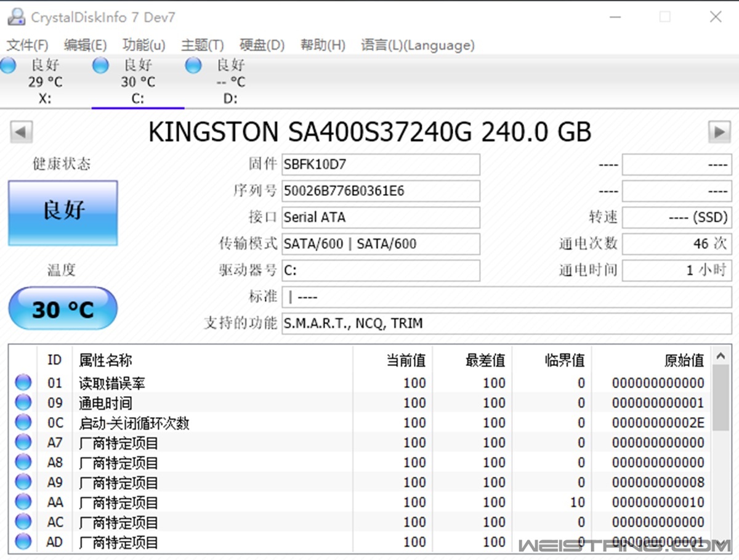The width and height of the screenshot is (739, 560).
Task: Click the 临界值 column header
Action: 552,360
